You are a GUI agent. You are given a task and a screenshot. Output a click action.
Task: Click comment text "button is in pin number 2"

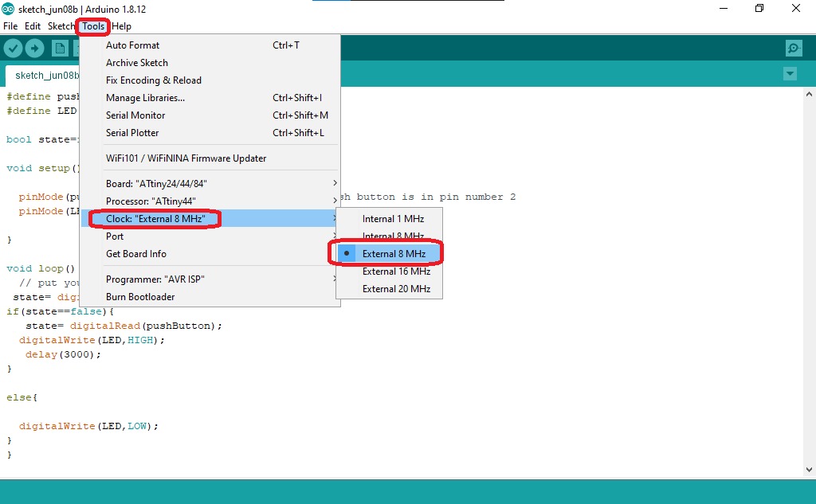point(436,197)
